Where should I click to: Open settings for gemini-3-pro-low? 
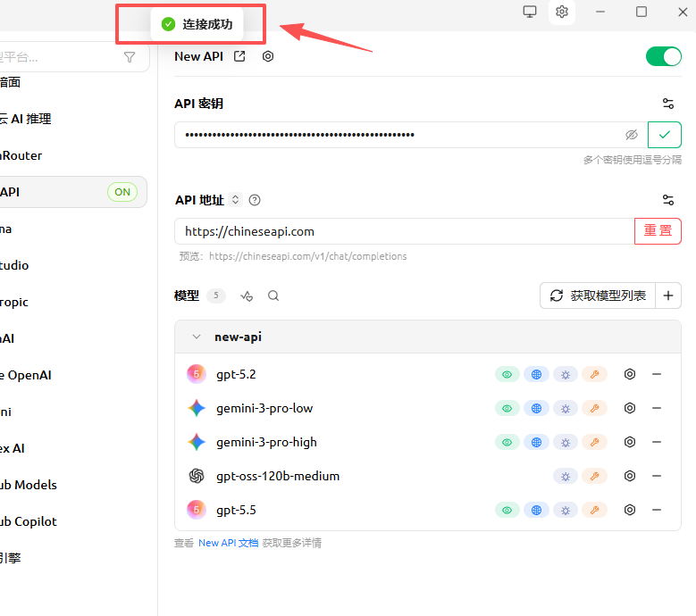coord(629,408)
